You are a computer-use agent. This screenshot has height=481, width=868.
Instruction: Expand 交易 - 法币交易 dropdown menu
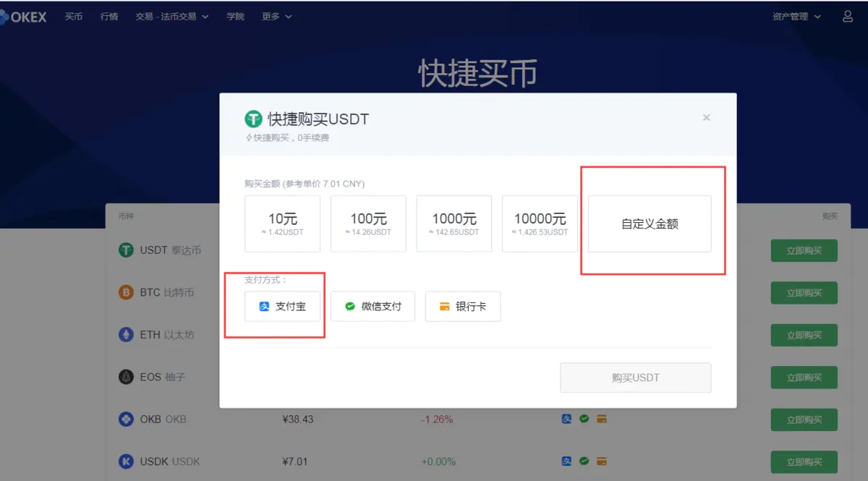[172, 17]
